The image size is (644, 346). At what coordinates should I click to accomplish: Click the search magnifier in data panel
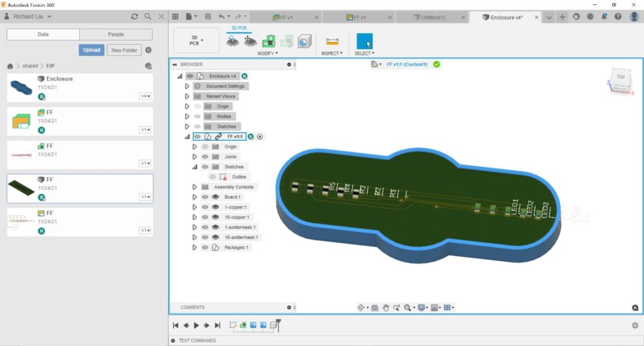[148, 17]
